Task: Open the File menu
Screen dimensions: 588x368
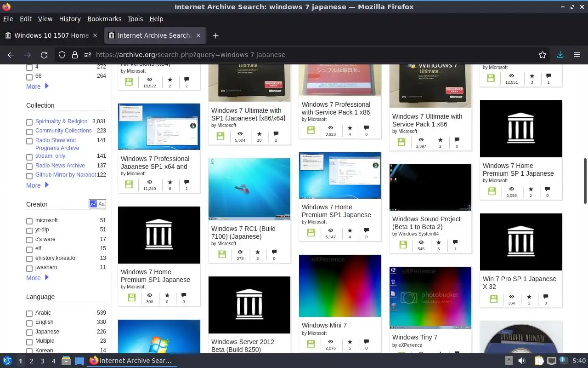Action: point(8,19)
